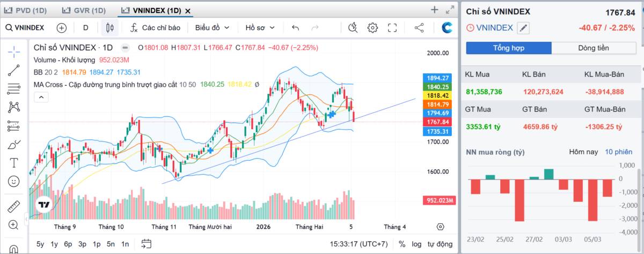This screenshot has width=644, height=254.
Task: Click the blue C logo button
Action: click(447, 28)
